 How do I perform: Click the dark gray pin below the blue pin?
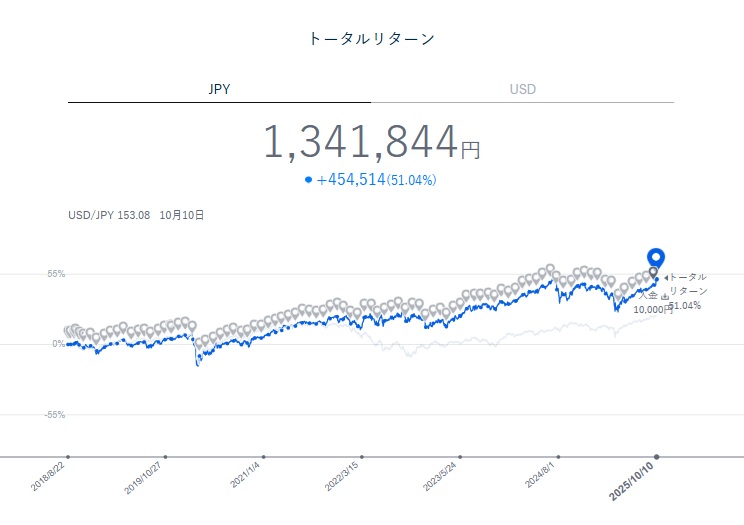[x=654, y=272]
